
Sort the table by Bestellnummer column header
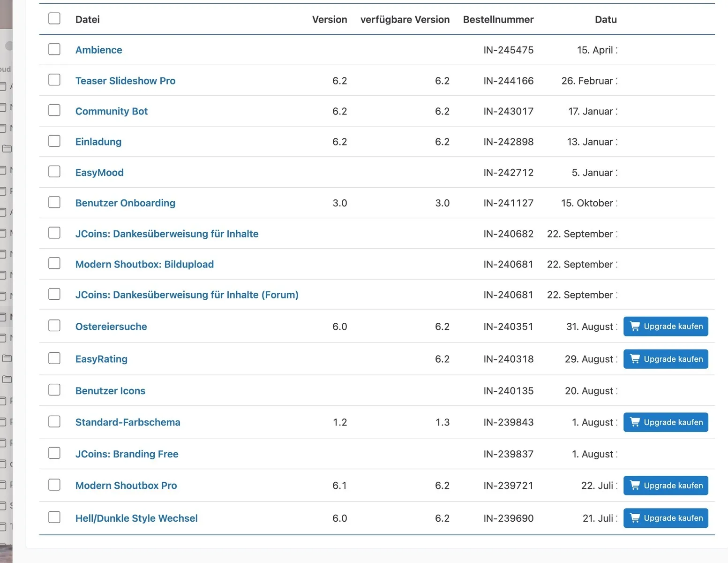498,19
